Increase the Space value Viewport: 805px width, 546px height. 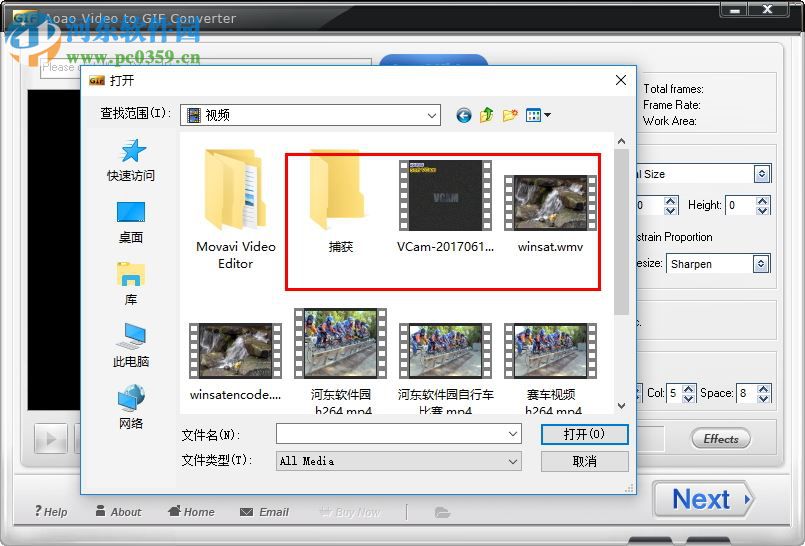[x=763, y=388]
